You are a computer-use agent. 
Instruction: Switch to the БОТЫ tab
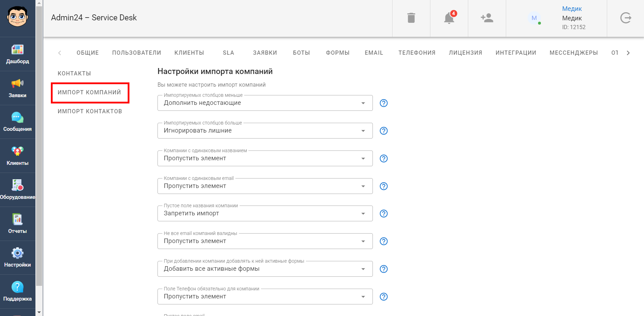(x=301, y=53)
